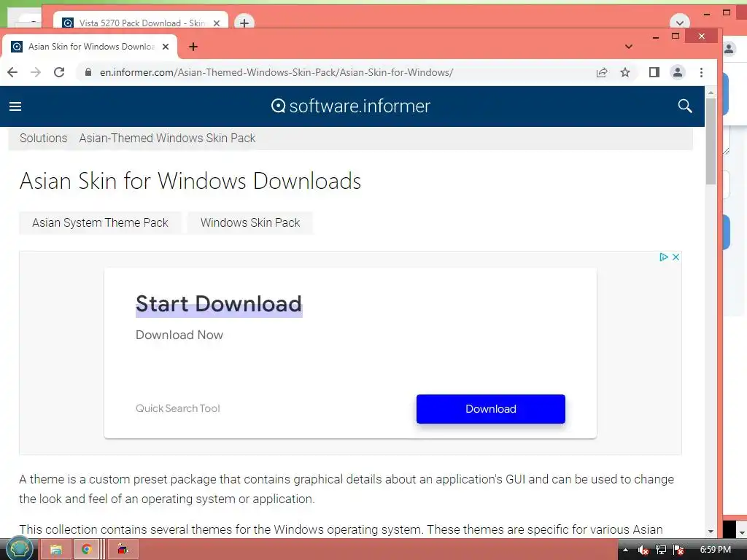Screen dimensions: 747x560
Task: Click the network tray icon
Action: tap(661, 550)
